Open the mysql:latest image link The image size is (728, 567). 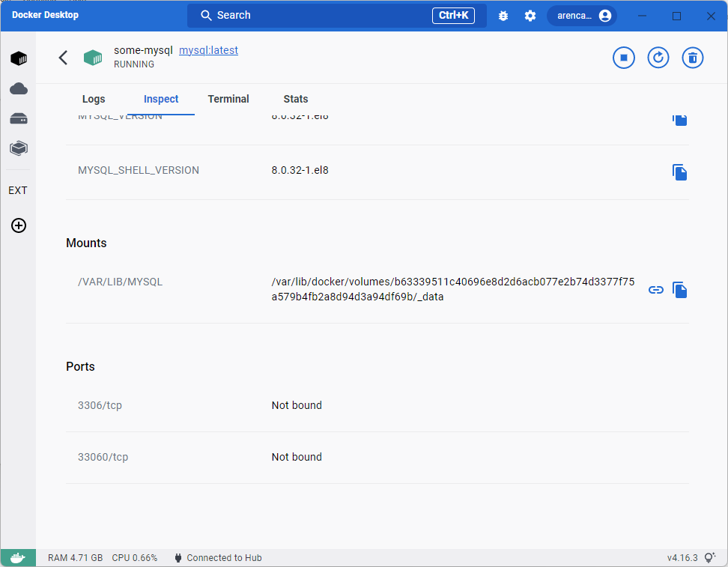point(208,50)
